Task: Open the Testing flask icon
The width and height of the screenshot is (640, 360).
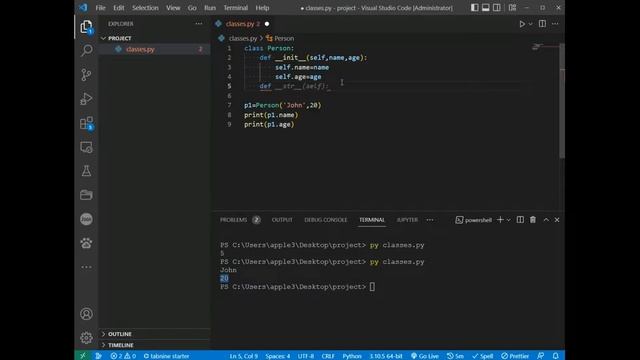Action: pyautogui.click(x=86, y=171)
